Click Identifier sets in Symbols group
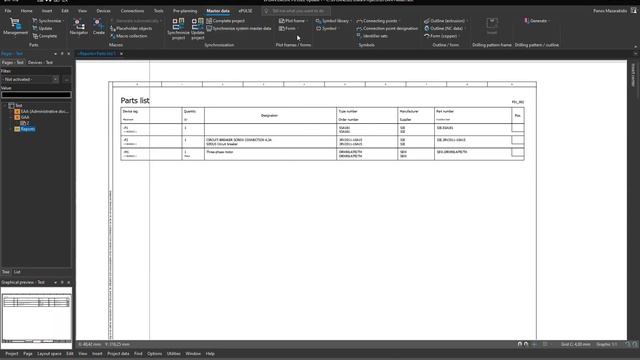The image size is (640, 360). (x=372, y=36)
